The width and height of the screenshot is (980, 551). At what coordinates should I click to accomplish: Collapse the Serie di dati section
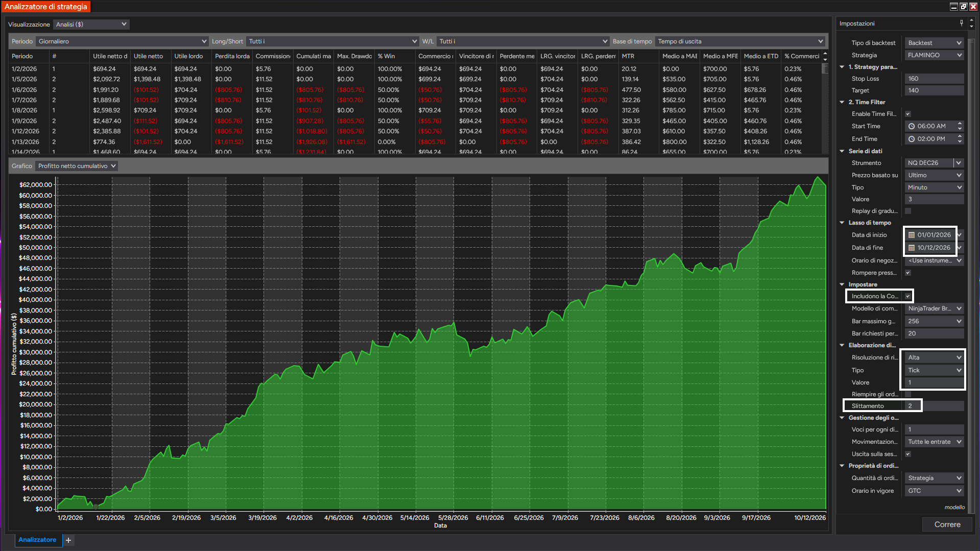click(x=842, y=151)
